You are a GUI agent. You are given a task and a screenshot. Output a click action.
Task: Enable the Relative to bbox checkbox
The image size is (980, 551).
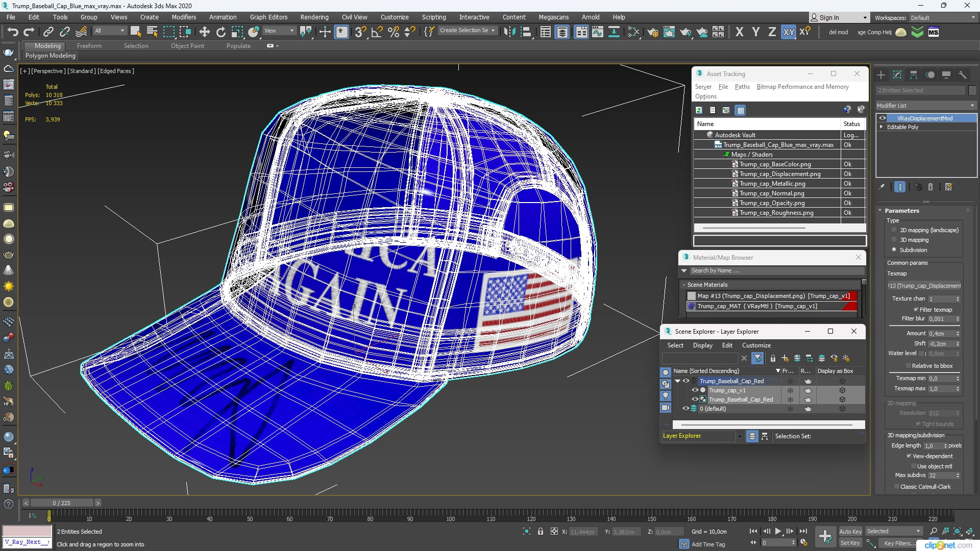[909, 365]
